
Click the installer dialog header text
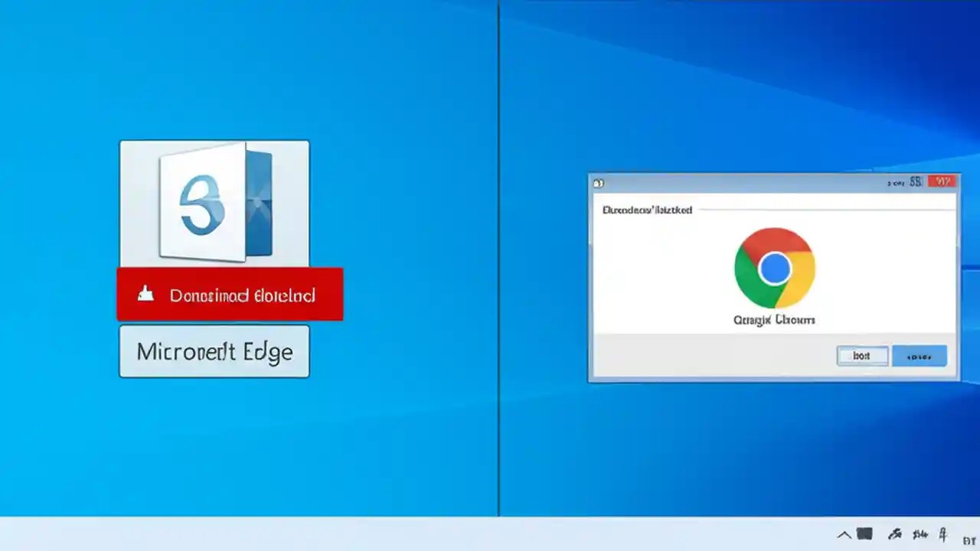point(647,209)
